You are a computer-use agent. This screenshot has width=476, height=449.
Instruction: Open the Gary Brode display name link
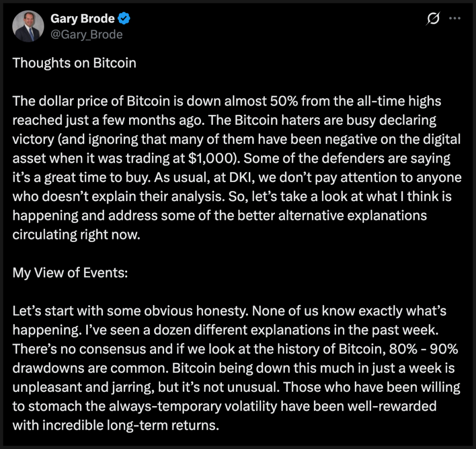coord(82,19)
